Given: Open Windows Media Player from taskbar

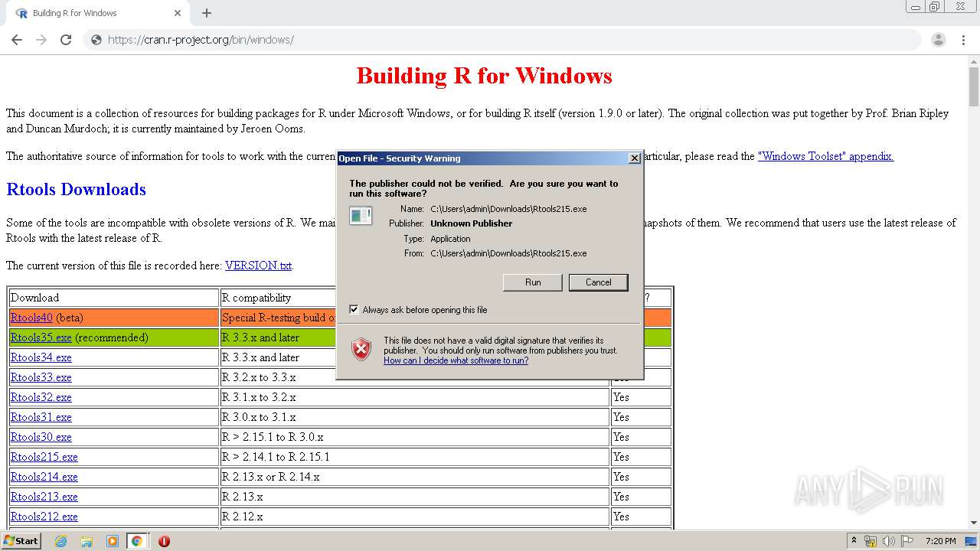Looking at the screenshot, I should [112, 541].
